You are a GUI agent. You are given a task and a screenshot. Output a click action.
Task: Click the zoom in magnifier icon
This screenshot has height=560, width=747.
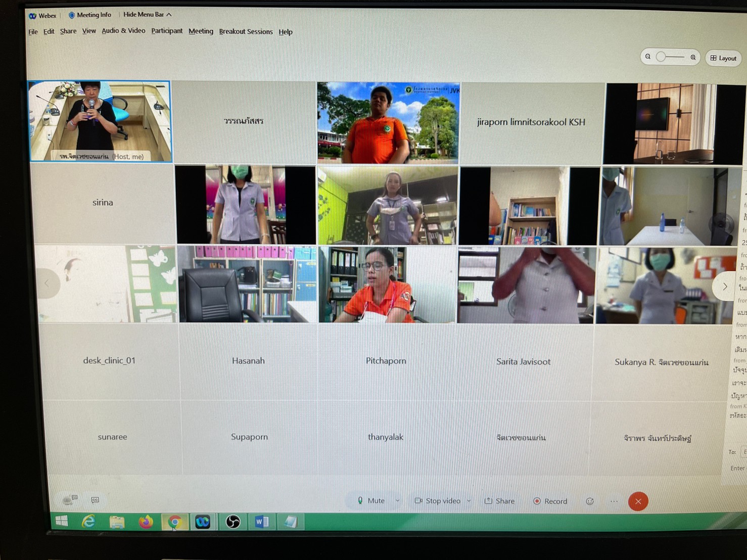693,58
